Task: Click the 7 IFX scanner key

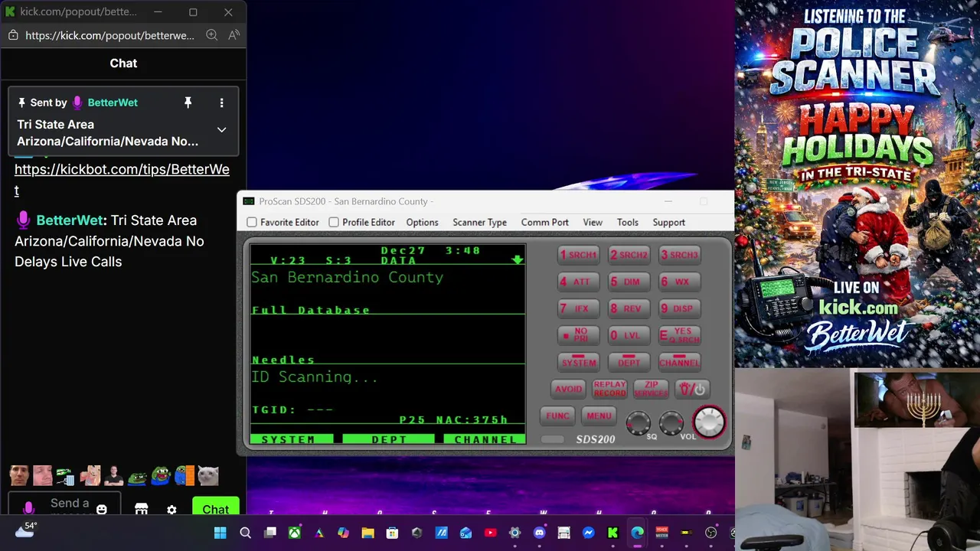Action: pos(578,308)
